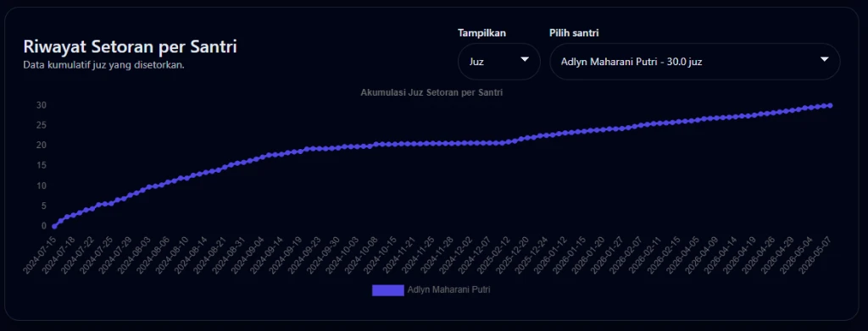
Task: Click the heading Riwayat Setoran per Santri
Action: point(130,47)
